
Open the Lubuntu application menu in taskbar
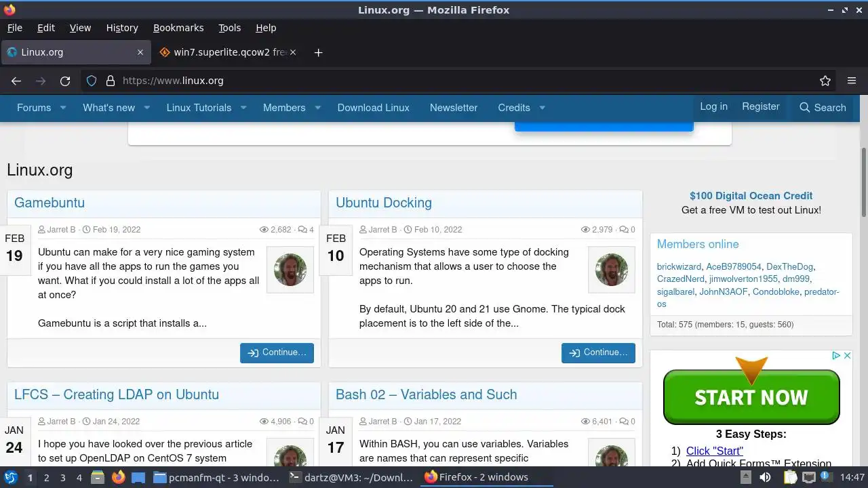point(10,477)
